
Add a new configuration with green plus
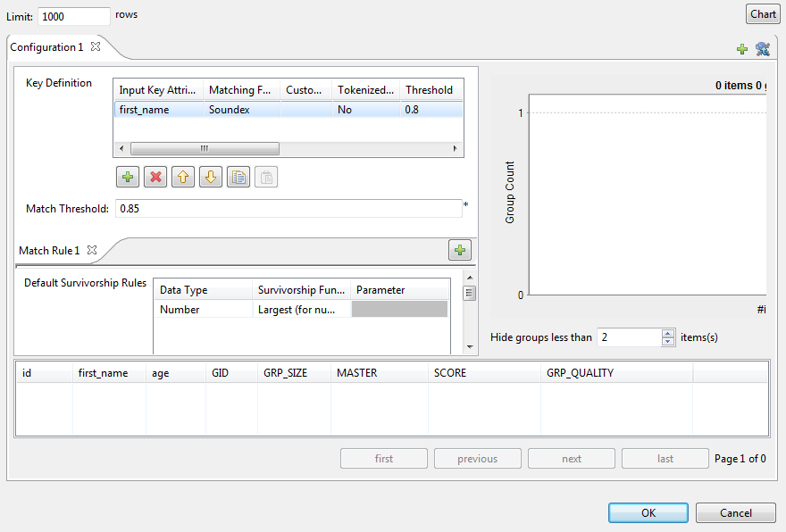point(742,49)
